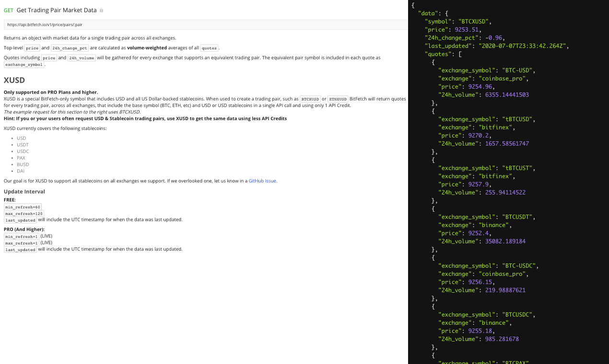Image resolution: width=609 pixels, height=364 pixels.
Task: Click the exchange_symbol inline code tag
Action: coord(24,65)
